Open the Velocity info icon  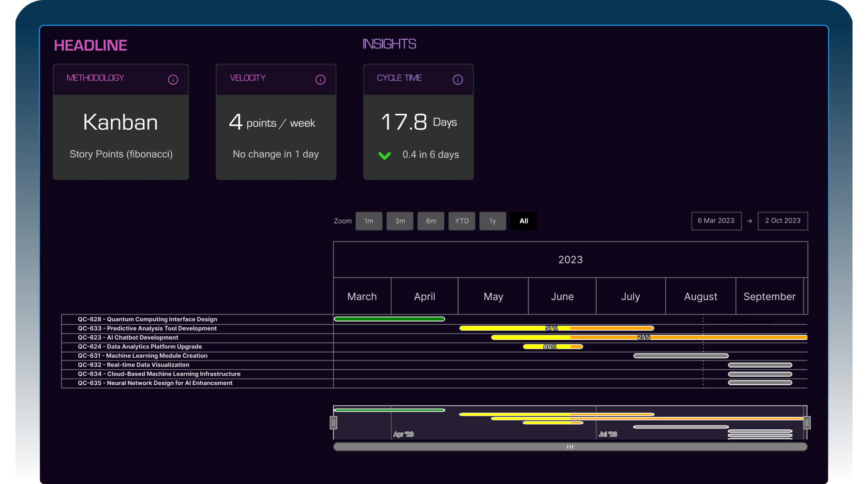point(320,80)
